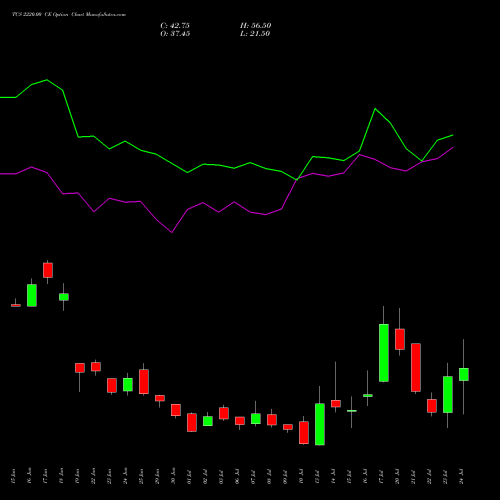Select the red candle on 17 Jun
Image resolution: width=500 pixels, height=500 pixels.
pos(48,270)
